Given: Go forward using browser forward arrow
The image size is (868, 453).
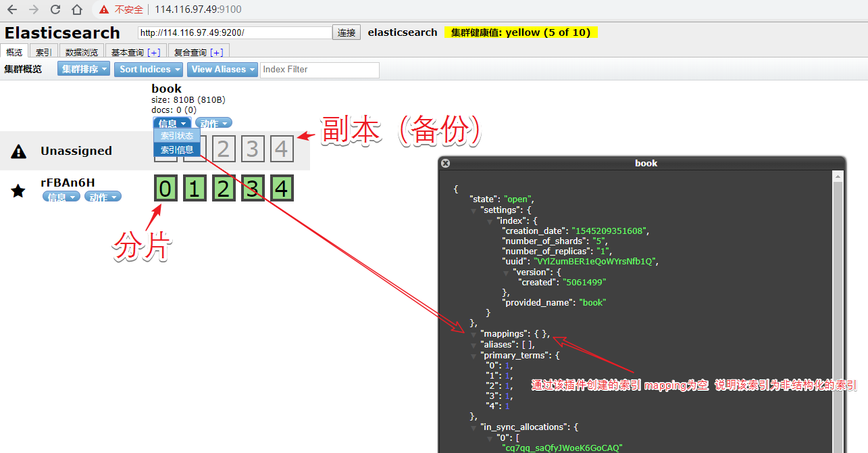Looking at the screenshot, I should point(34,9).
